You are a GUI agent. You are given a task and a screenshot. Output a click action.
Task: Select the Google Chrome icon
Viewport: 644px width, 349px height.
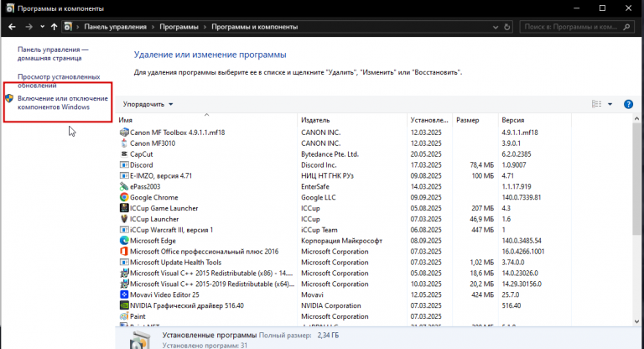[x=124, y=197]
